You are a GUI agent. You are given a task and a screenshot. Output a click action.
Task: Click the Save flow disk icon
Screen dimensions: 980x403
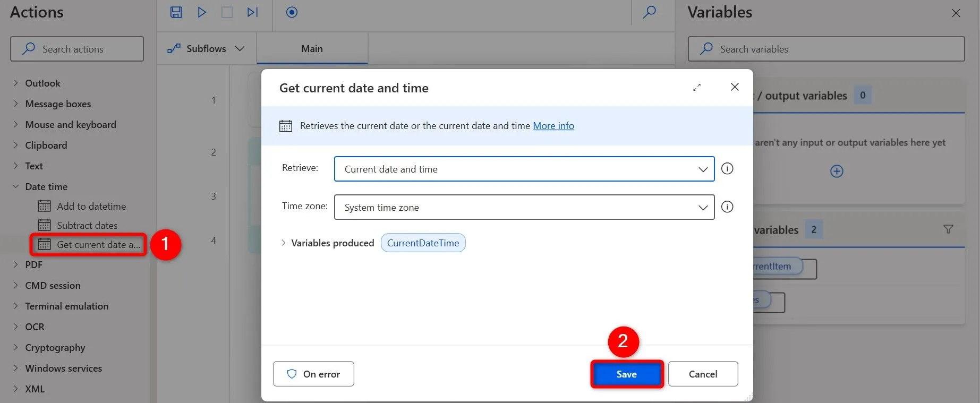(176, 12)
